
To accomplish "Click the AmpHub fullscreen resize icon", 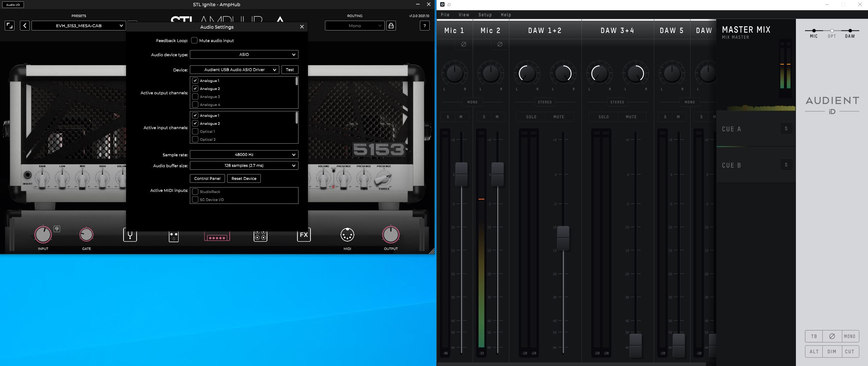I will click(x=9, y=25).
